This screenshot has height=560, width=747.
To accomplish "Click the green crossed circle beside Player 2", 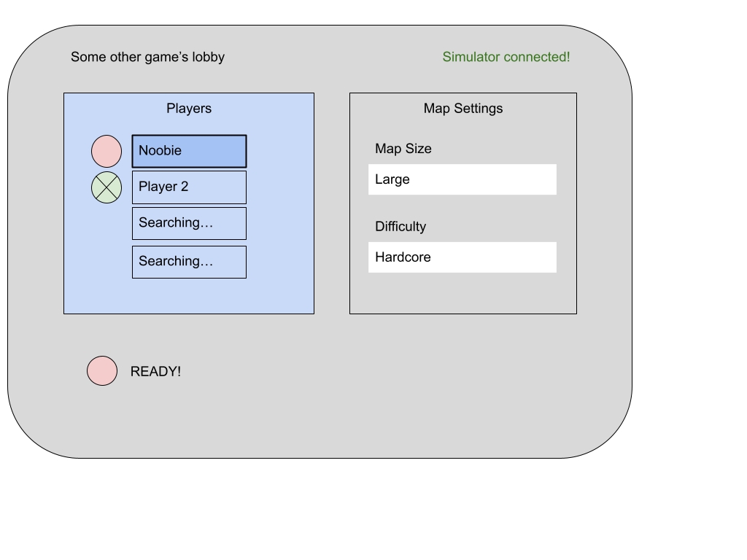I will click(x=107, y=187).
